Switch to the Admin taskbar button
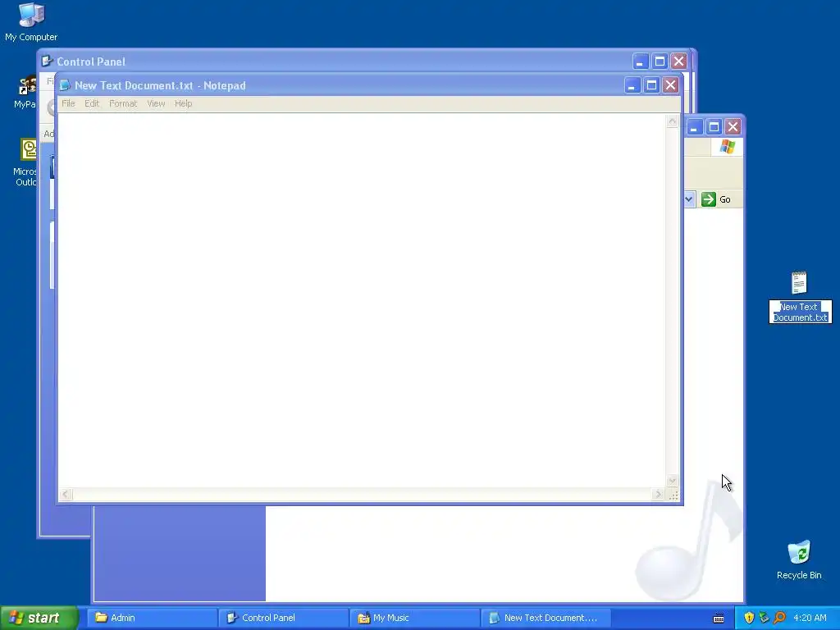Image resolution: width=840 pixels, height=630 pixels. (152, 618)
